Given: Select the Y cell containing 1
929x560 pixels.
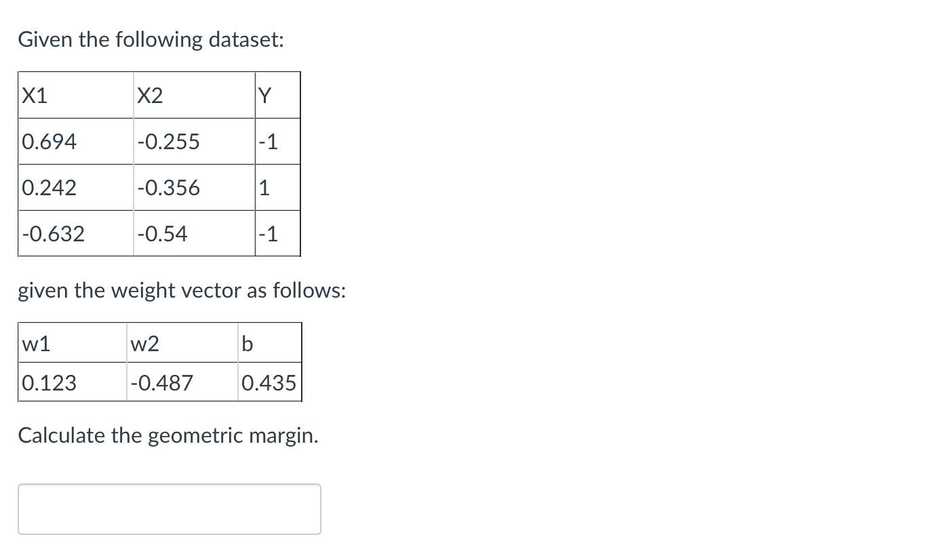Looking at the screenshot, I should [x=277, y=188].
